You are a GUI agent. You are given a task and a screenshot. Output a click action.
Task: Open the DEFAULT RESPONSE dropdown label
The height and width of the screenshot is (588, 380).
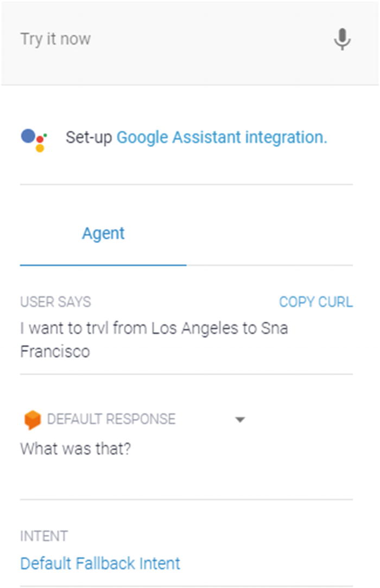coord(111,419)
